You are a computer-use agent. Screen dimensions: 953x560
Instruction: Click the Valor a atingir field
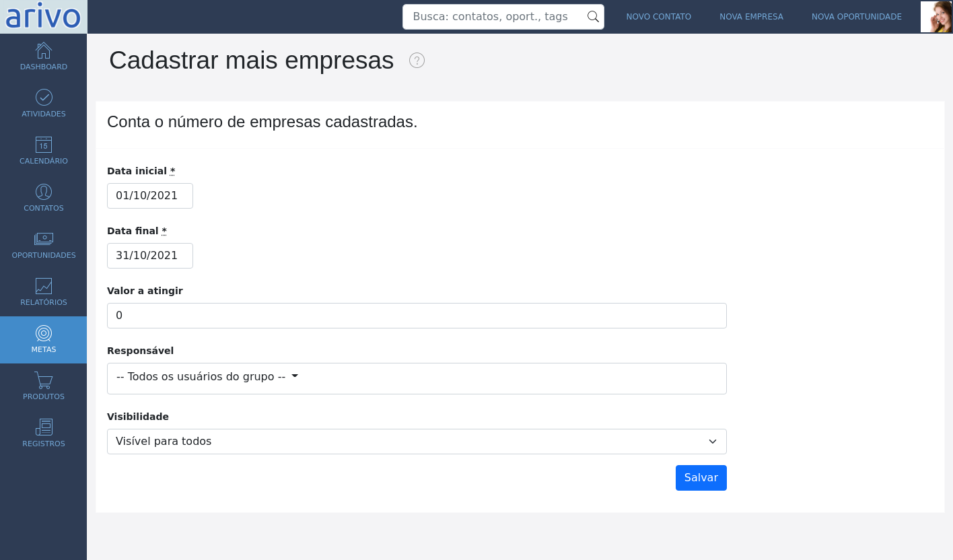pyautogui.click(x=417, y=316)
